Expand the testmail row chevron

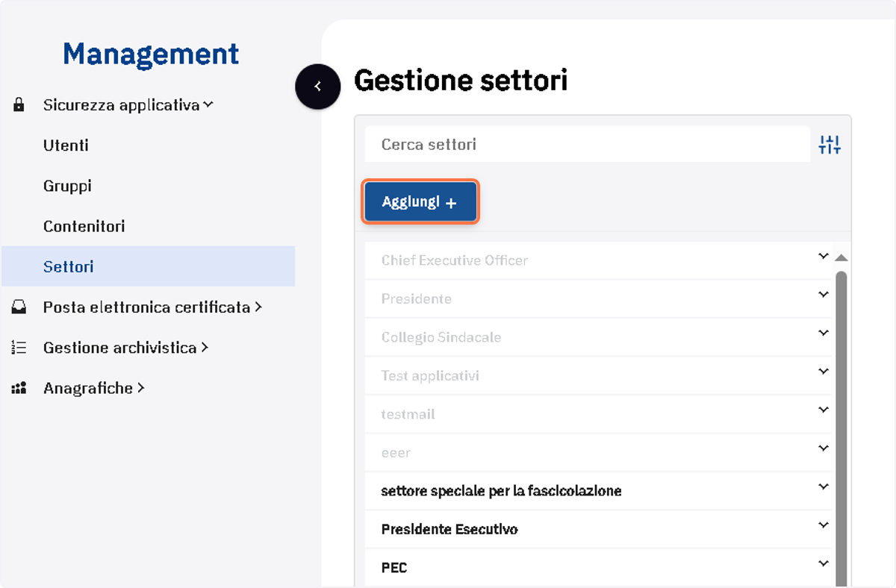(824, 410)
